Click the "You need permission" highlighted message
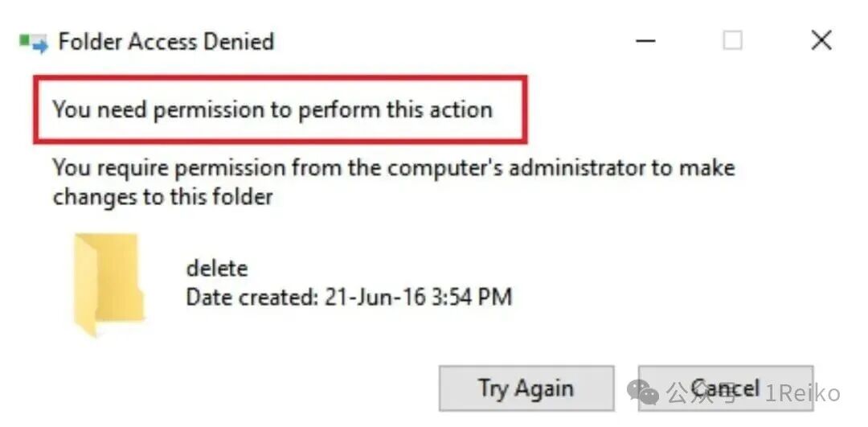The width and height of the screenshot is (868, 427). tap(272, 109)
